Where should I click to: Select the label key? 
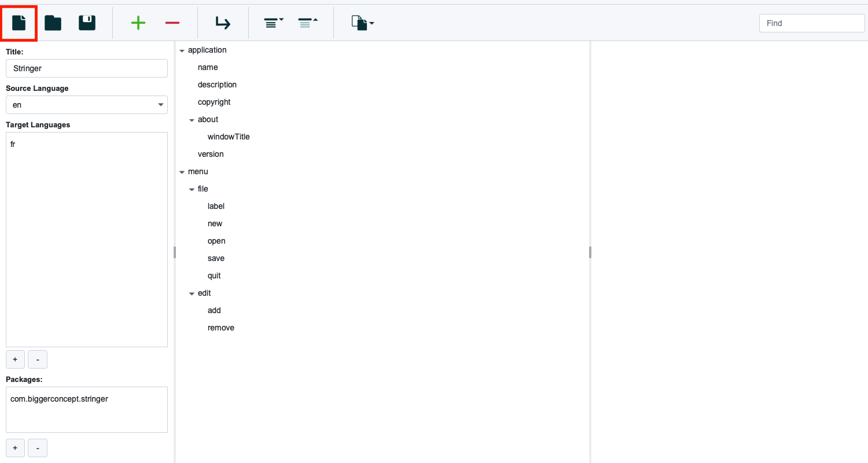pyautogui.click(x=216, y=206)
